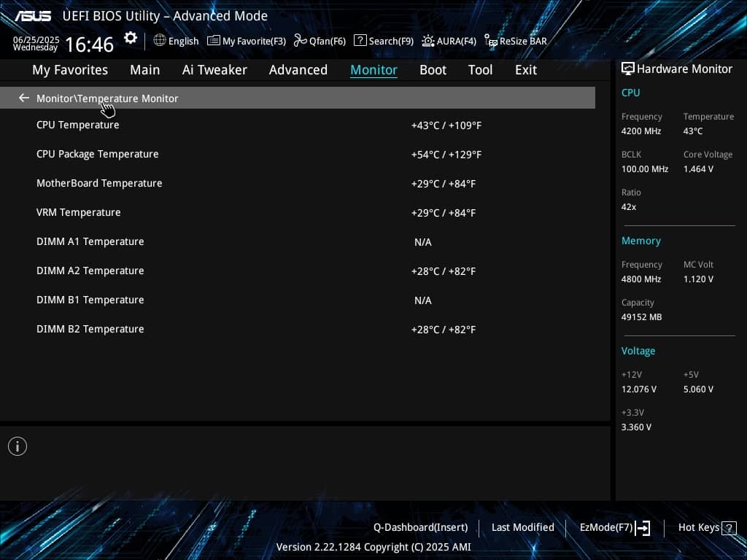Click Monitor\Temperature Monitor breadcrumb
The image size is (747, 560).
click(107, 98)
